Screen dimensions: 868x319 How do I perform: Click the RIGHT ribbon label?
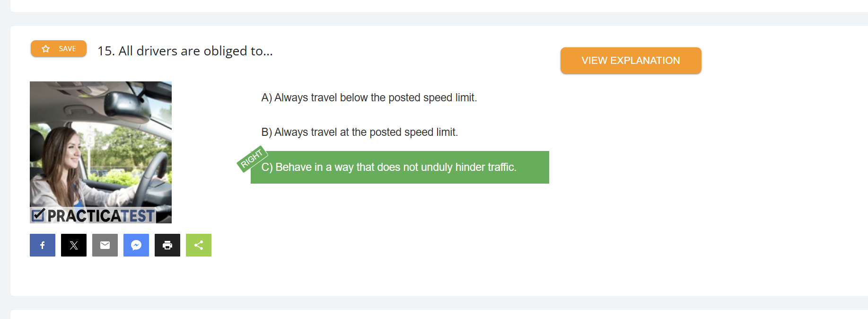252,159
